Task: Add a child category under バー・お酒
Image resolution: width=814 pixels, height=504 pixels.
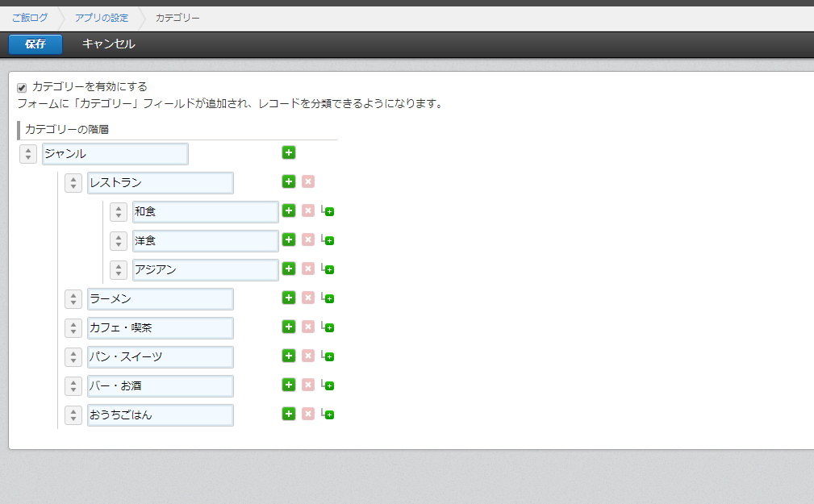Action: pos(328,385)
